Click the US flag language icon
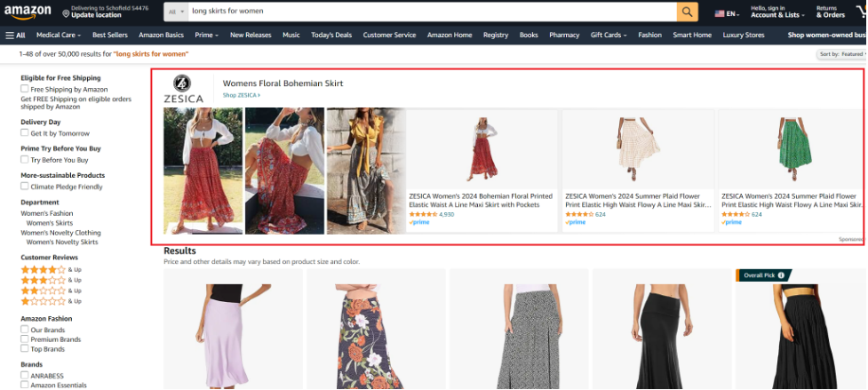This screenshot has width=868, height=390. point(719,13)
